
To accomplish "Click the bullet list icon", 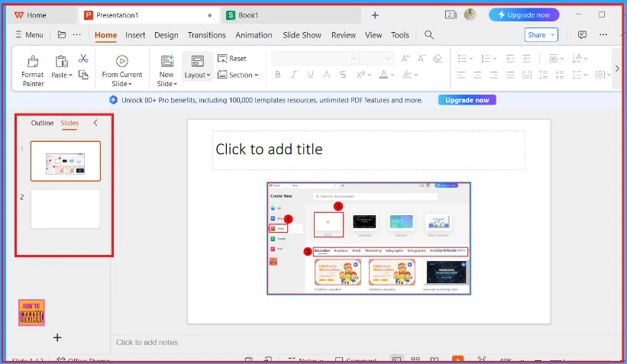I will 462,58.
